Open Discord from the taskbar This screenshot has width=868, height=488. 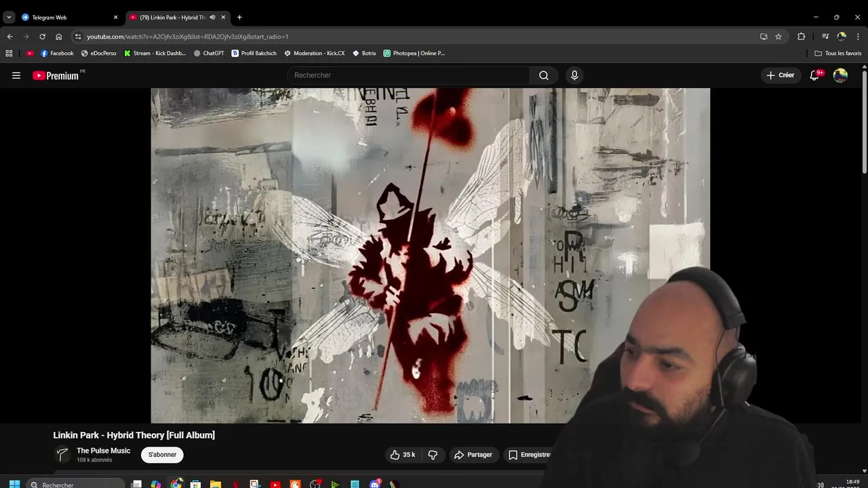coord(375,484)
